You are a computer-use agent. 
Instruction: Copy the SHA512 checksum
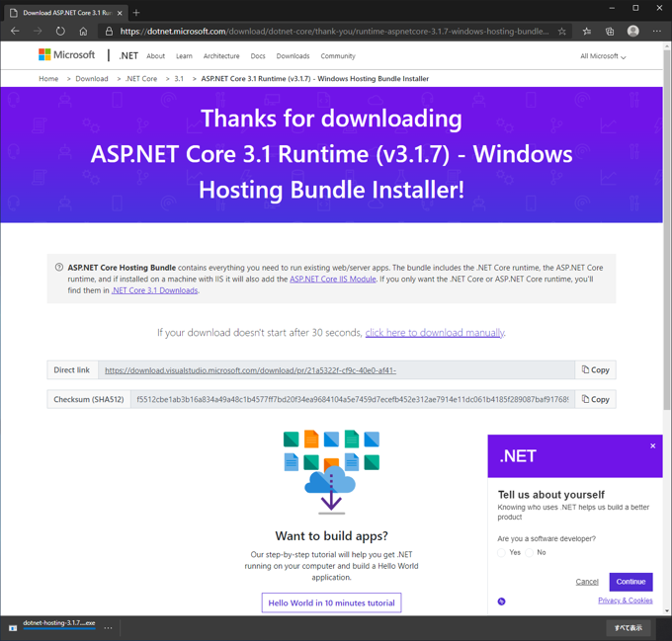click(x=595, y=399)
